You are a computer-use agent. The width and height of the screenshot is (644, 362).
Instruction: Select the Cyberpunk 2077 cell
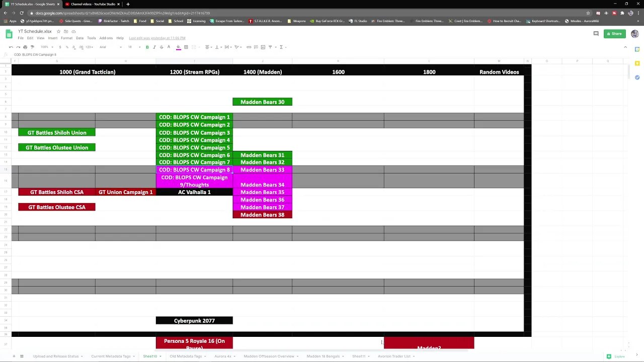[194, 321]
